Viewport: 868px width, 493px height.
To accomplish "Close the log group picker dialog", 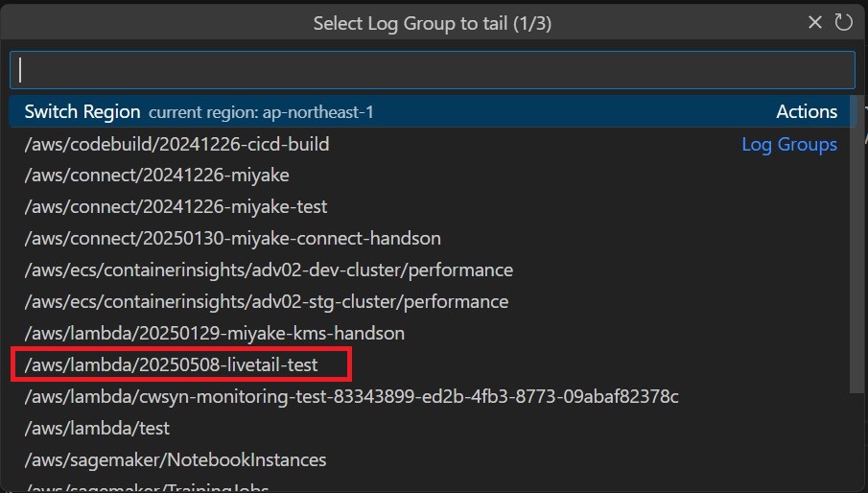I will (815, 23).
